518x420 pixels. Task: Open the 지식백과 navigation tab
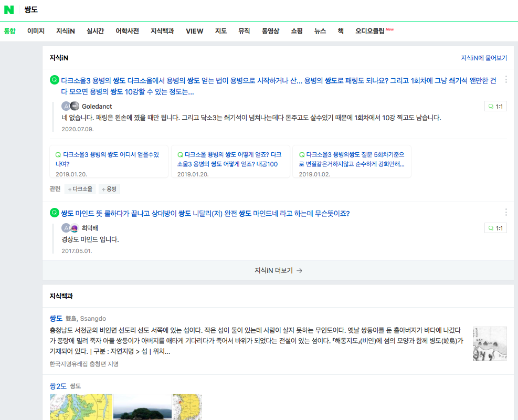tap(162, 31)
